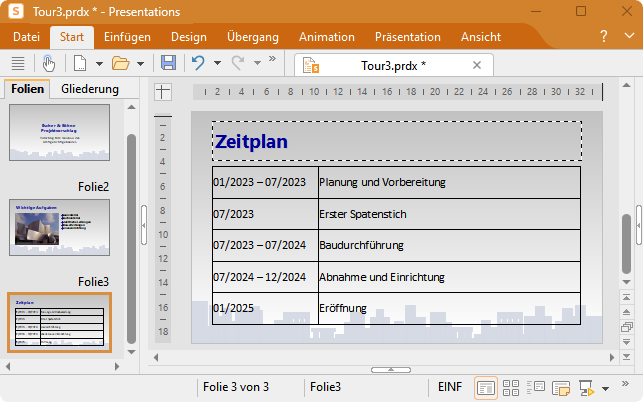The height and width of the screenshot is (402, 643).
Task: Switch to Gliederung panel tab
Action: pos(90,89)
